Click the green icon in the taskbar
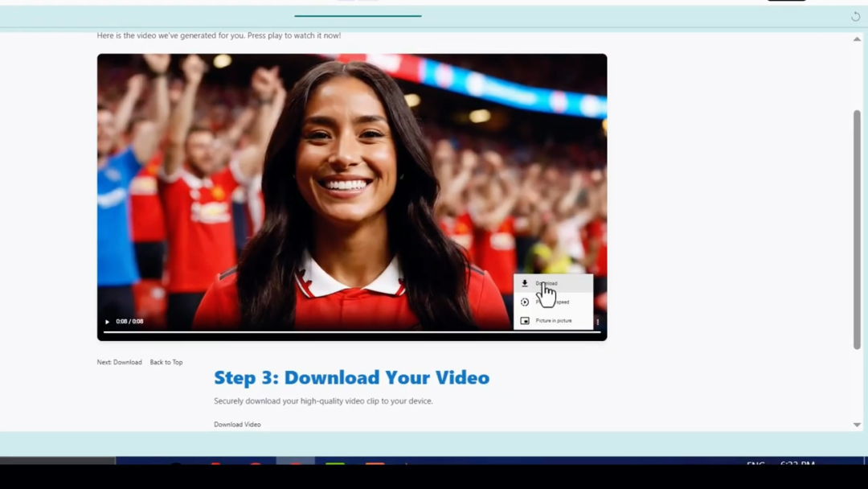This screenshot has height=489, width=868. (335, 464)
